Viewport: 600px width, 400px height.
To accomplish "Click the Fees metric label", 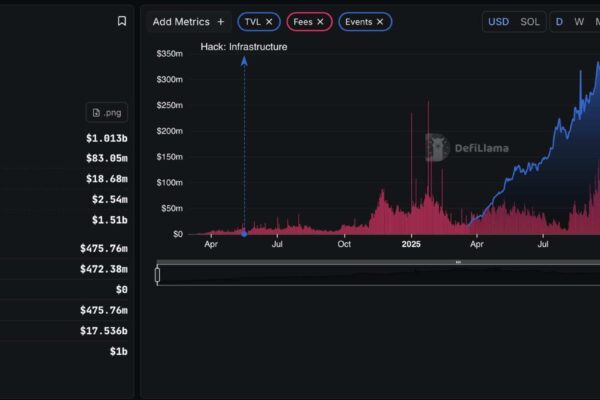I will tap(302, 21).
